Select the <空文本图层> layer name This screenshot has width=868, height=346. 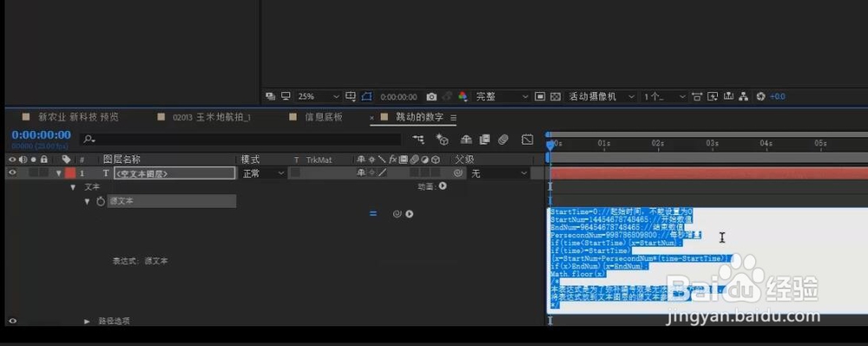174,173
